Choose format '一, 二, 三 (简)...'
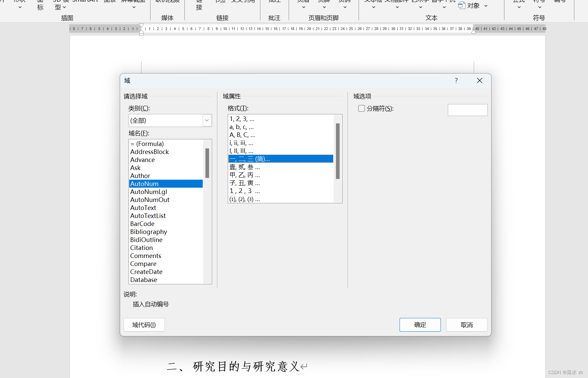Viewport: 588px width, 378px height. tap(281, 159)
